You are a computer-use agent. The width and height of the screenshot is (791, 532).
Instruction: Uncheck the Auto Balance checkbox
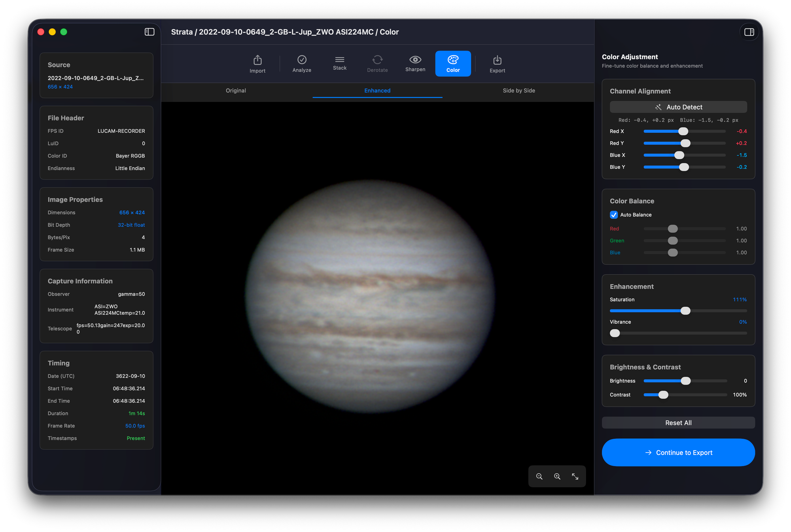[614, 215]
